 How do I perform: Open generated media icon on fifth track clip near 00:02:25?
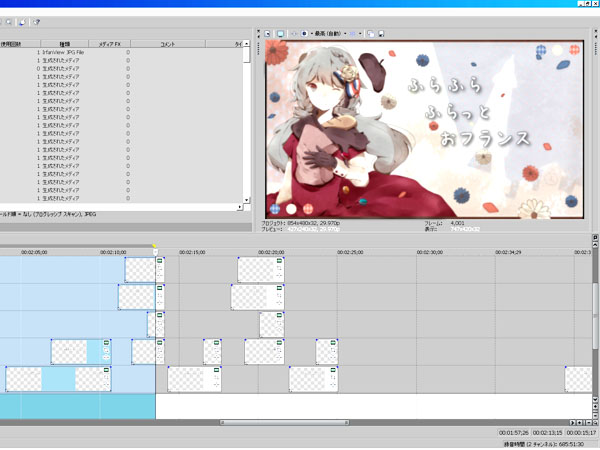click(333, 370)
